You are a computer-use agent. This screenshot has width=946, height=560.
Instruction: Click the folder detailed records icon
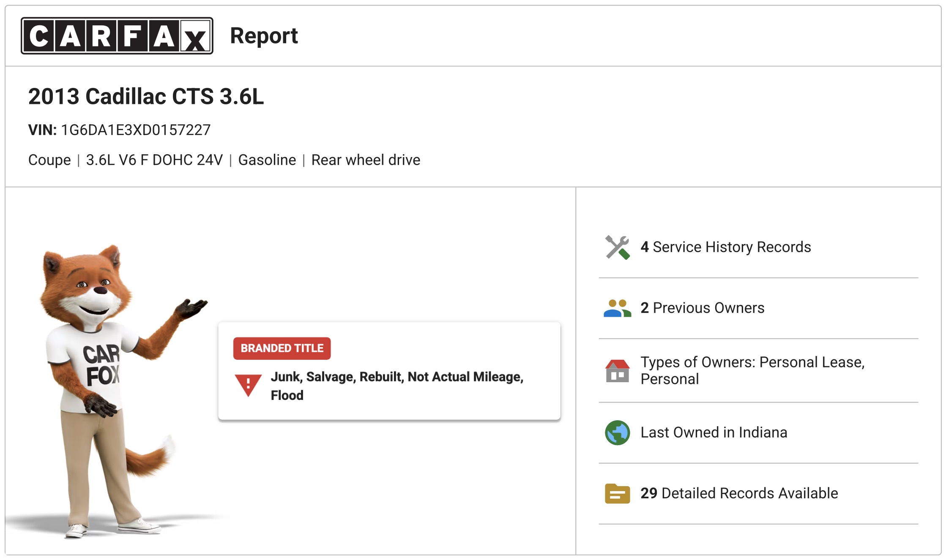(618, 493)
